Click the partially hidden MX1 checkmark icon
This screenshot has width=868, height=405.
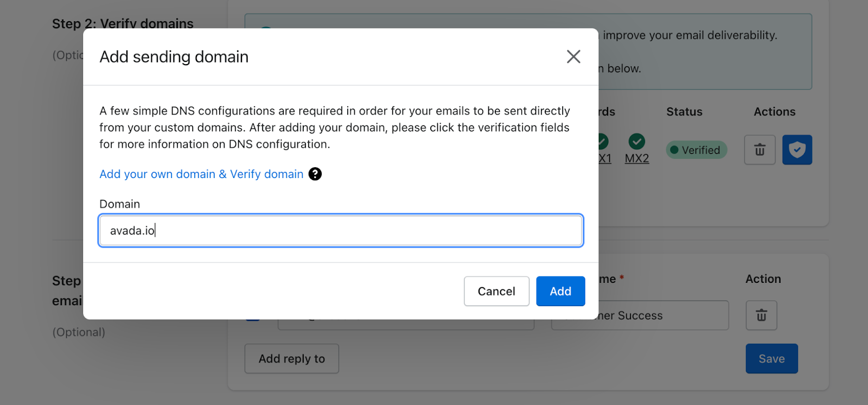pyautogui.click(x=603, y=142)
